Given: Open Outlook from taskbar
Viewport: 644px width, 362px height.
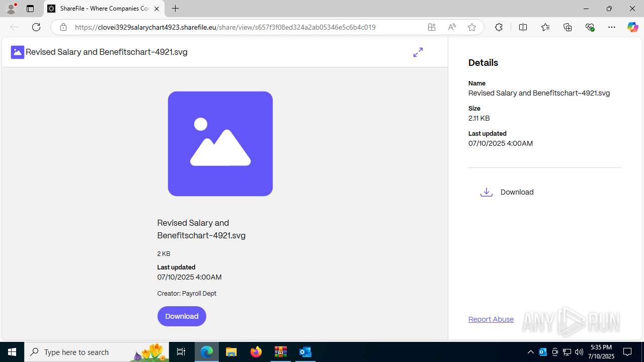Looking at the screenshot, I should click(x=305, y=352).
